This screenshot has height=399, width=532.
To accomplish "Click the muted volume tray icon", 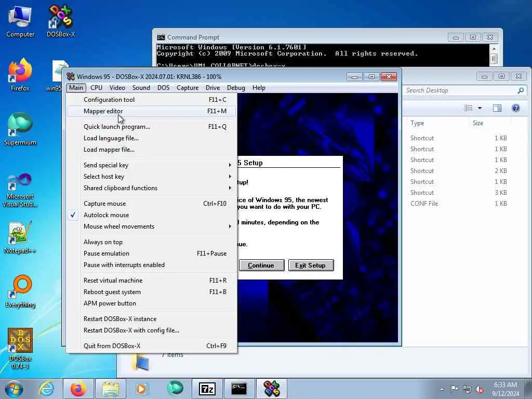I will (480, 389).
